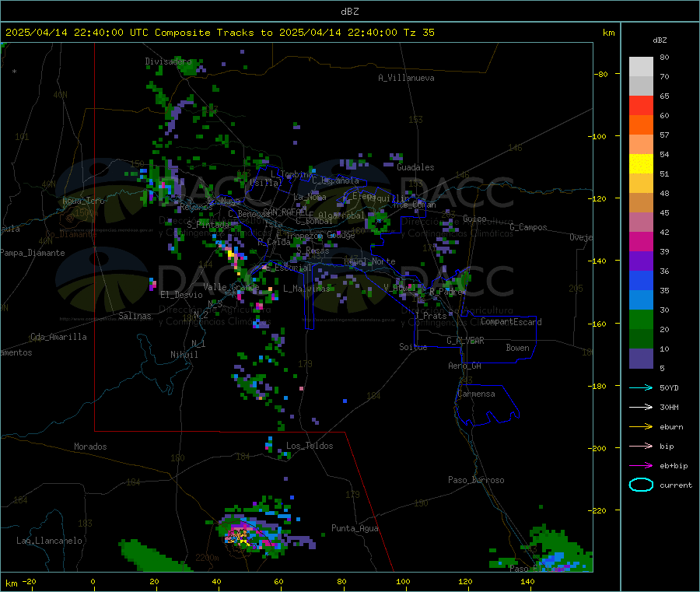This screenshot has width=700, height=592.
Task: Click the 'Pampa_Diamante' place label
Action: [33, 253]
